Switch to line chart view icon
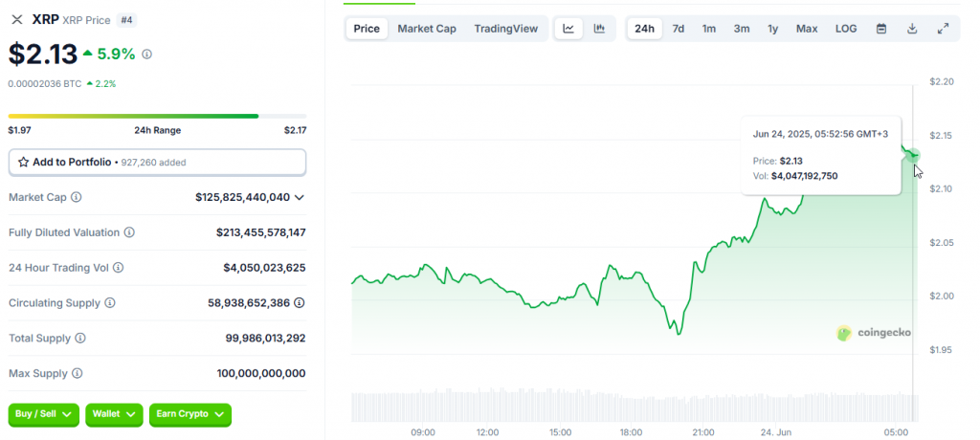The width and height of the screenshot is (980, 440). click(568, 29)
